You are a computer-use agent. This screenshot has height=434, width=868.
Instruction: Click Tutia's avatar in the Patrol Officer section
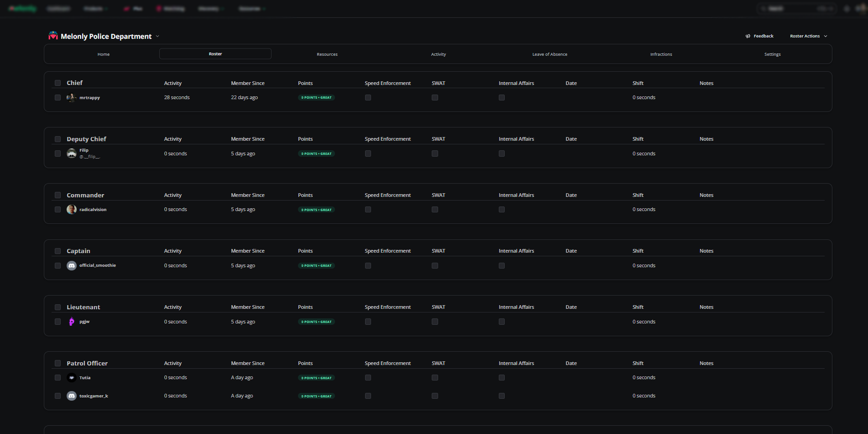tap(71, 378)
